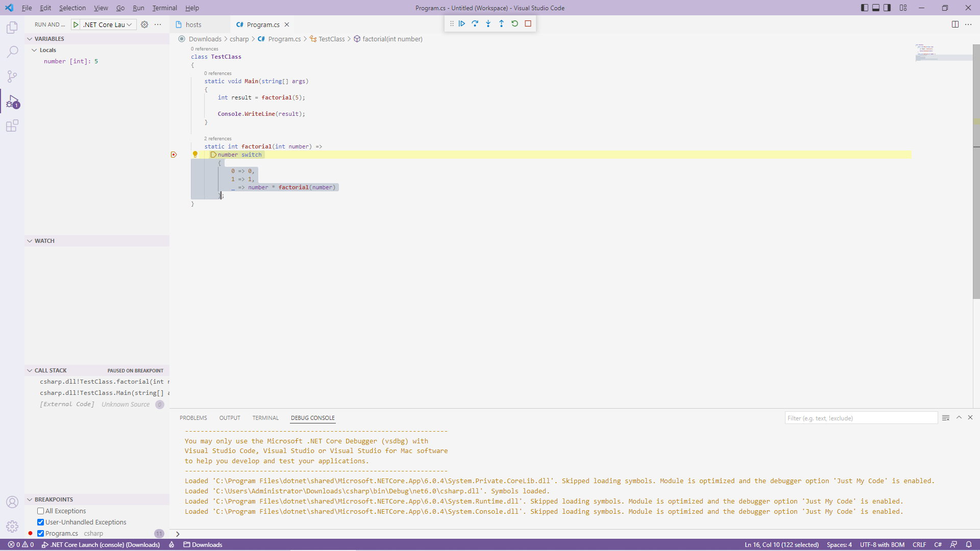This screenshot has width=980, height=551.
Task: Open the Terminal menu
Action: 164,8
